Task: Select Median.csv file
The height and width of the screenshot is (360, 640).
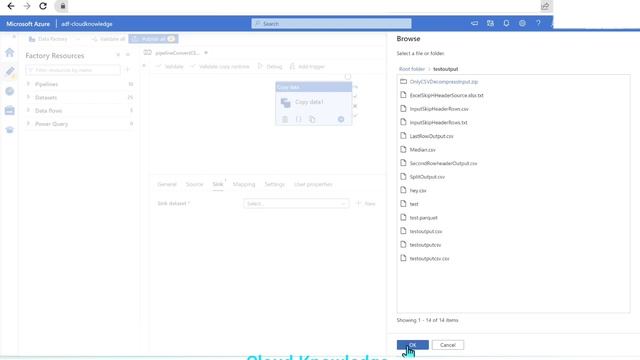Action: coord(422,150)
